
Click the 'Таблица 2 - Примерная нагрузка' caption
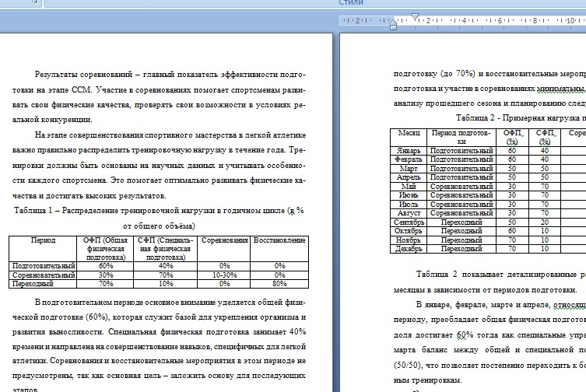521,118
